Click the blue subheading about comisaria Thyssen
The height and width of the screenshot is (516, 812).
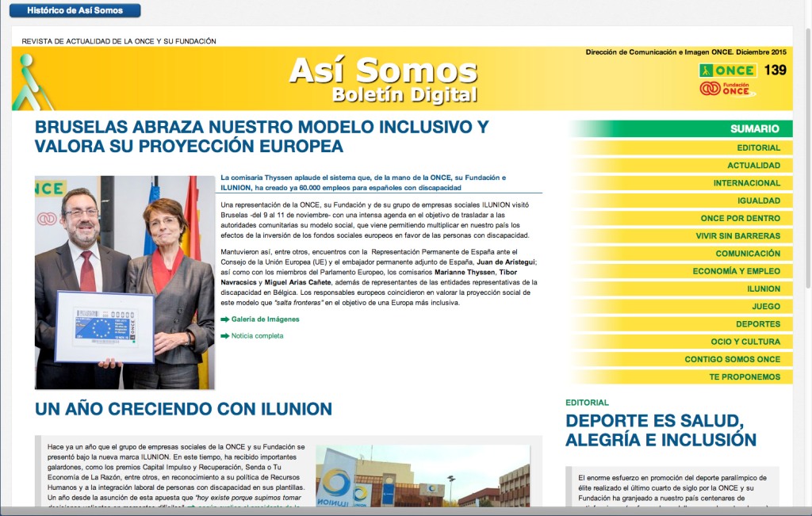[x=363, y=182]
